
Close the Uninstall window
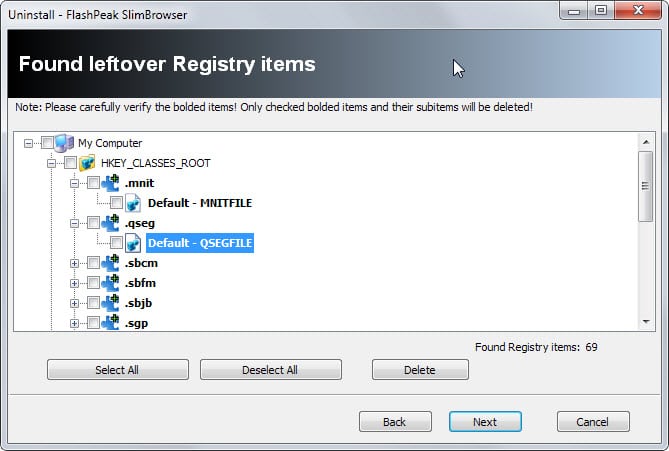click(x=638, y=11)
